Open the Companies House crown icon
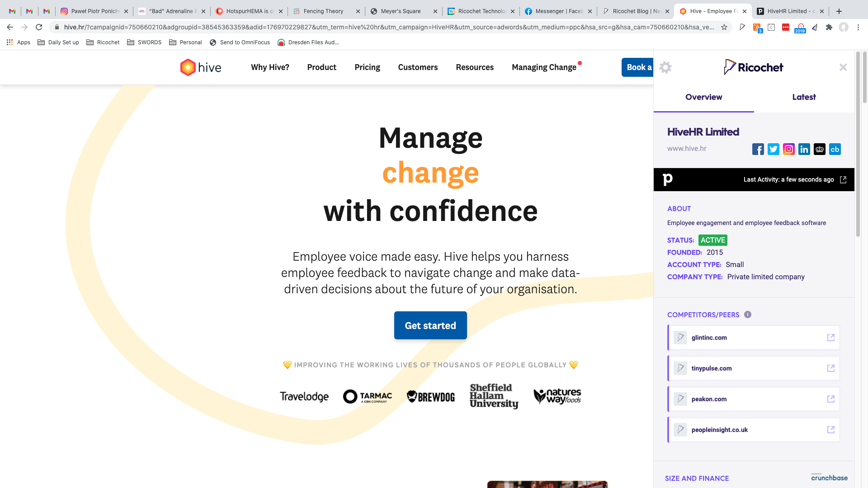Viewport: 868px width, 488px height. pyautogui.click(x=820, y=149)
